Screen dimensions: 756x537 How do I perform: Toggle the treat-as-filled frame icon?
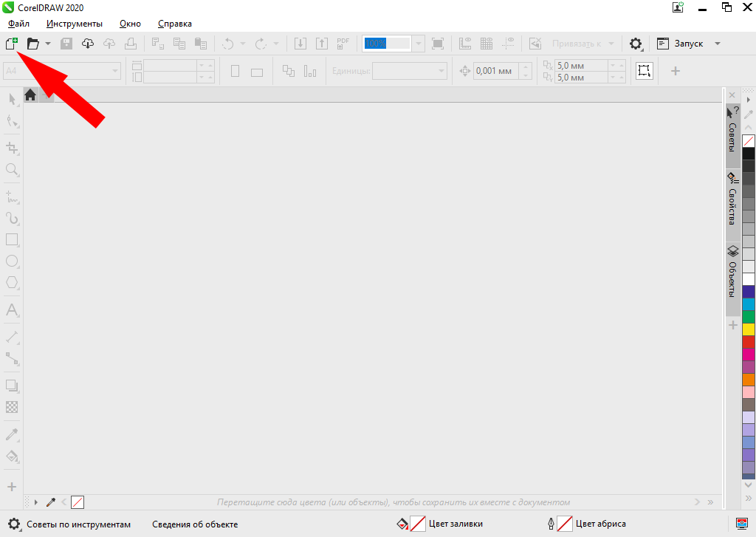[645, 71]
